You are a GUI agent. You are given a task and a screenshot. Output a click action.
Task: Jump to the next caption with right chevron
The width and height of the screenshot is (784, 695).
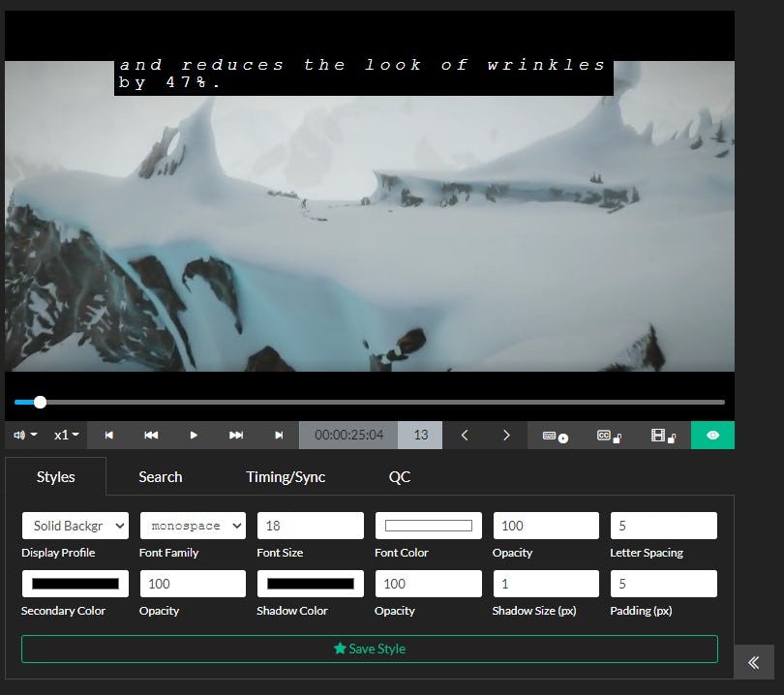[506, 435]
